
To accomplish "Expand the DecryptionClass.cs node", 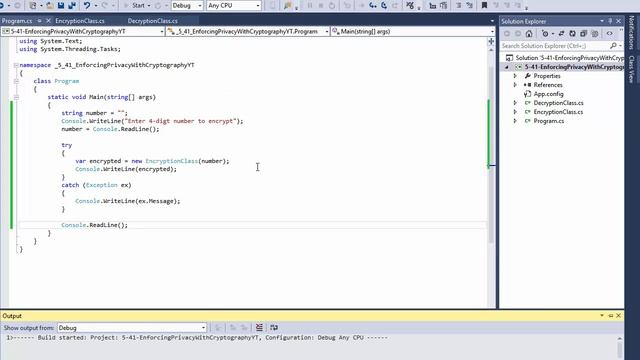I will pos(515,103).
